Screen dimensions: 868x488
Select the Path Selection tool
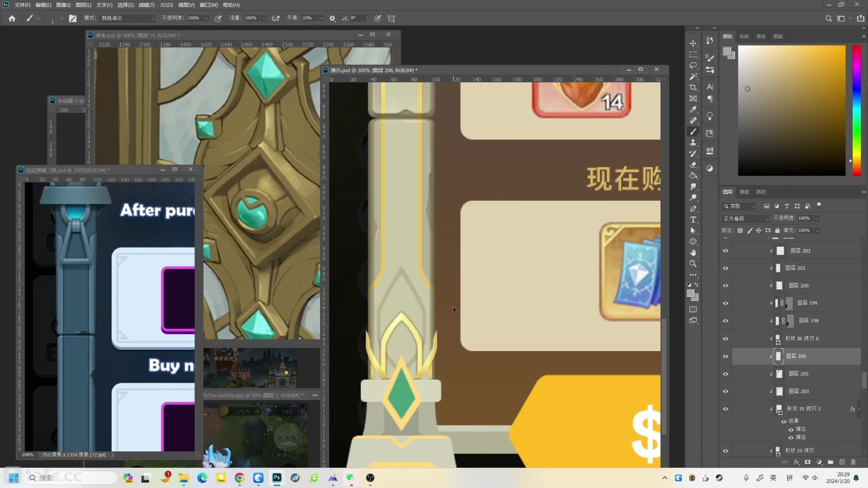tap(693, 231)
